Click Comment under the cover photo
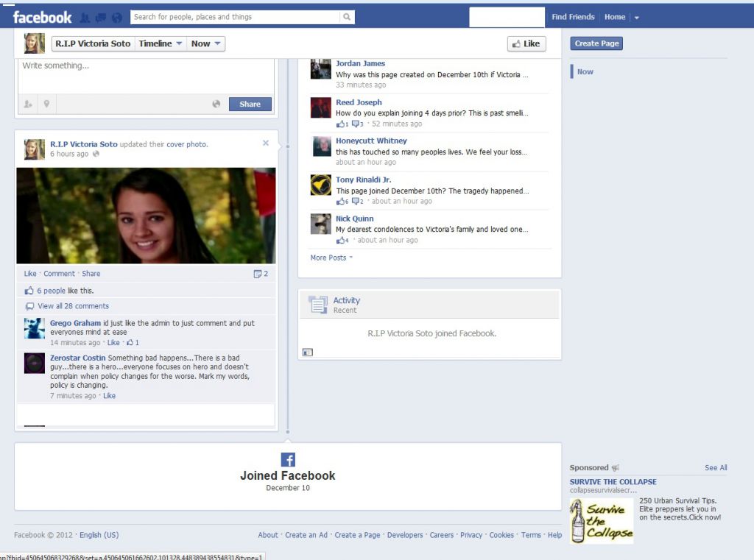Image resolution: width=754 pixels, height=560 pixels. 59,274
